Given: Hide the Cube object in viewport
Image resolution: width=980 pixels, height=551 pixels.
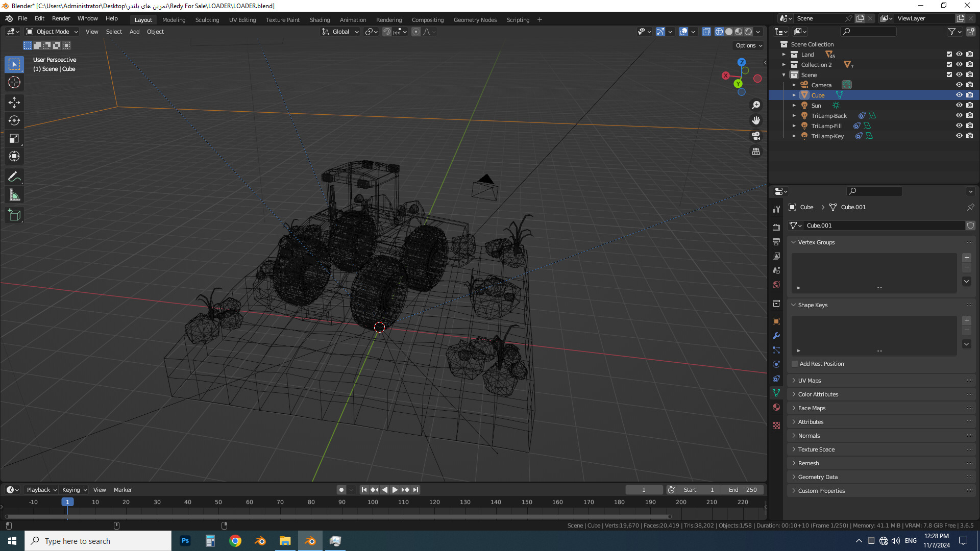Looking at the screenshot, I should pyautogui.click(x=959, y=95).
